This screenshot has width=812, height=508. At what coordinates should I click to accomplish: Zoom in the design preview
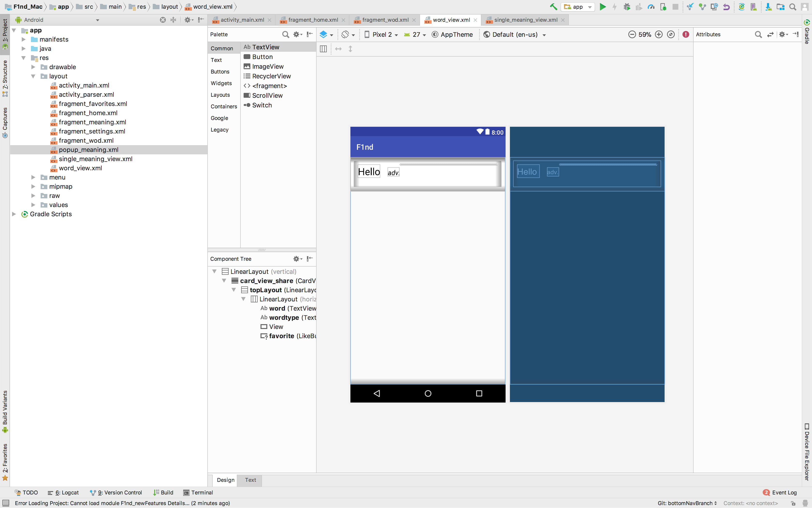[659, 34]
